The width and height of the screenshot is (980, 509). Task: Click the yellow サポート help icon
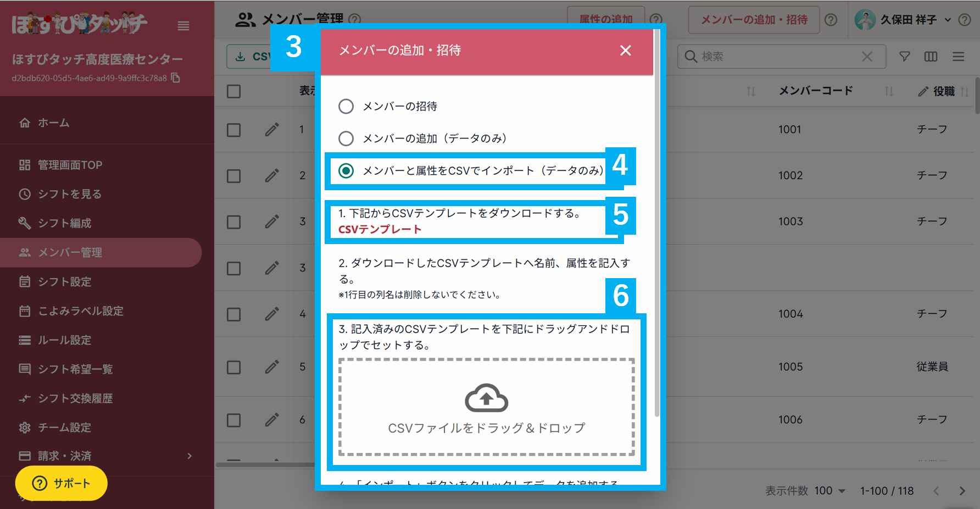(x=39, y=483)
